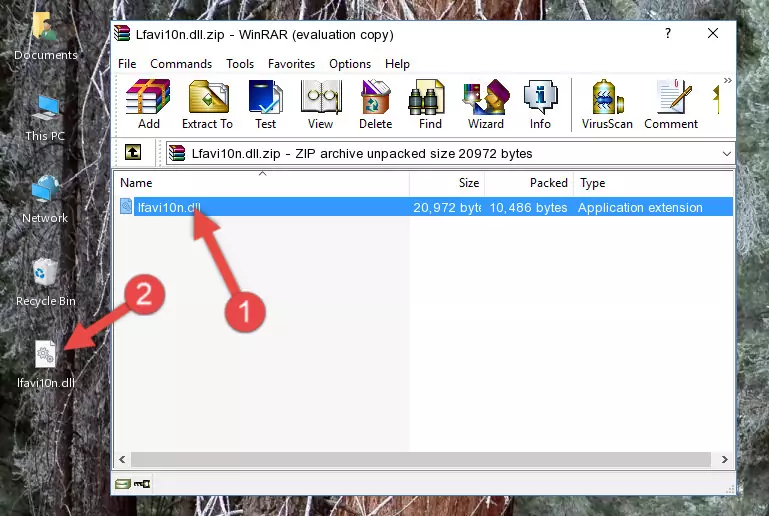Screen dimensions: 769x516
Task: Open the Options menu
Action: [x=350, y=64]
